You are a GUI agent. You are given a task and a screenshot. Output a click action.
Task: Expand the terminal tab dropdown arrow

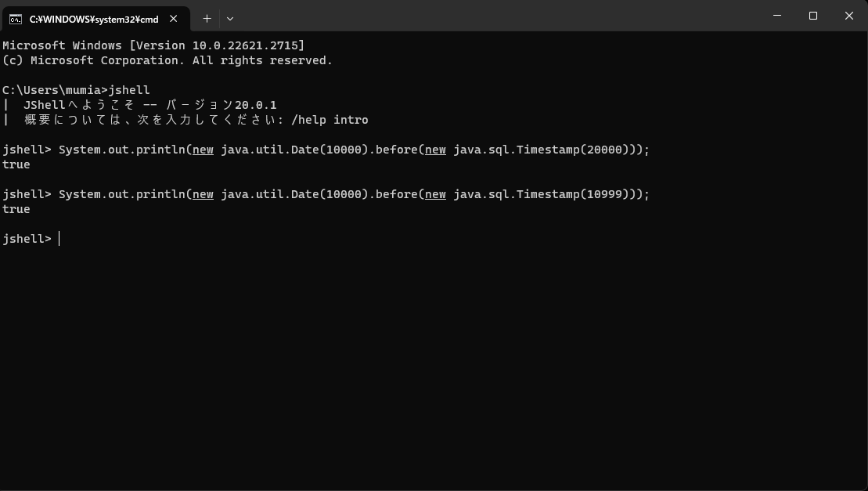pos(229,18)
